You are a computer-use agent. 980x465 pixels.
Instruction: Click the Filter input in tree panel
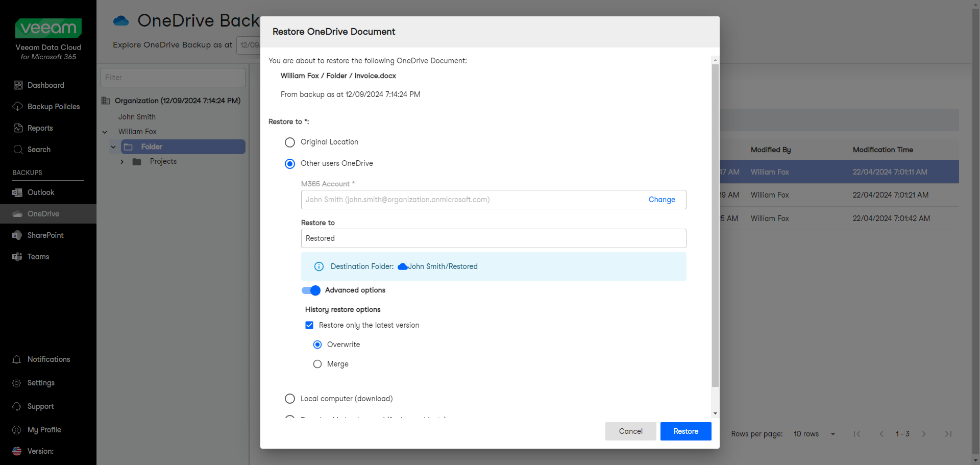click(x=173, y=78)
